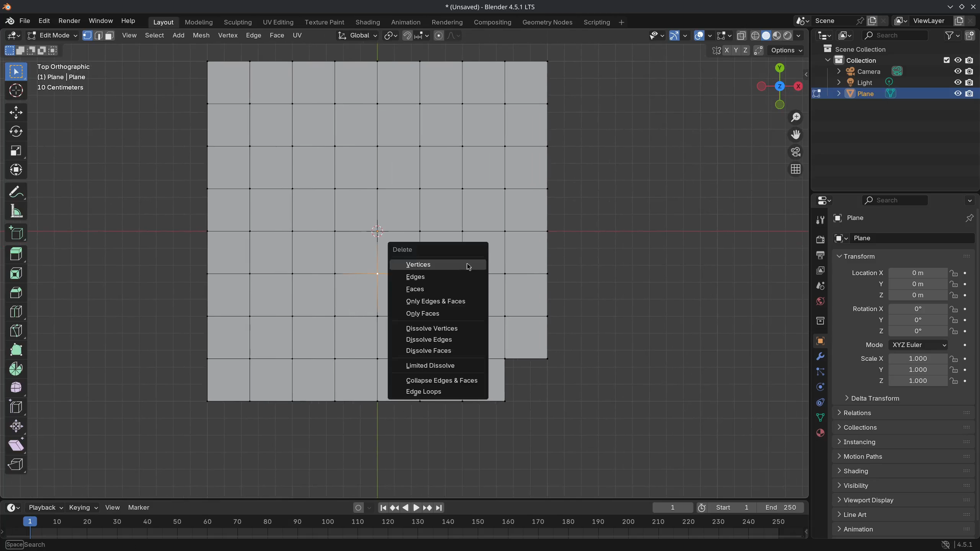Open the Modifiers properties tab wrench icon
Screen dimensions: 980x551
click(x=820, y=356)
